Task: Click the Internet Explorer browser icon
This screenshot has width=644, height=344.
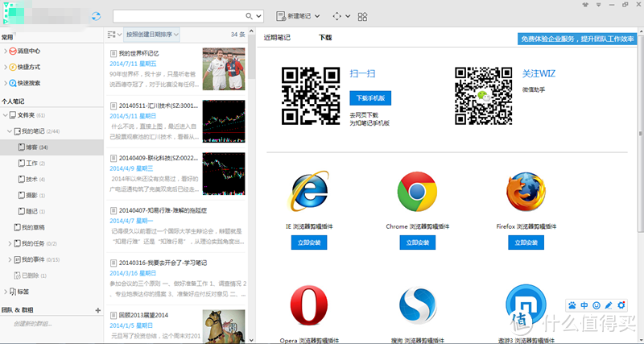Action: point(309,192)
